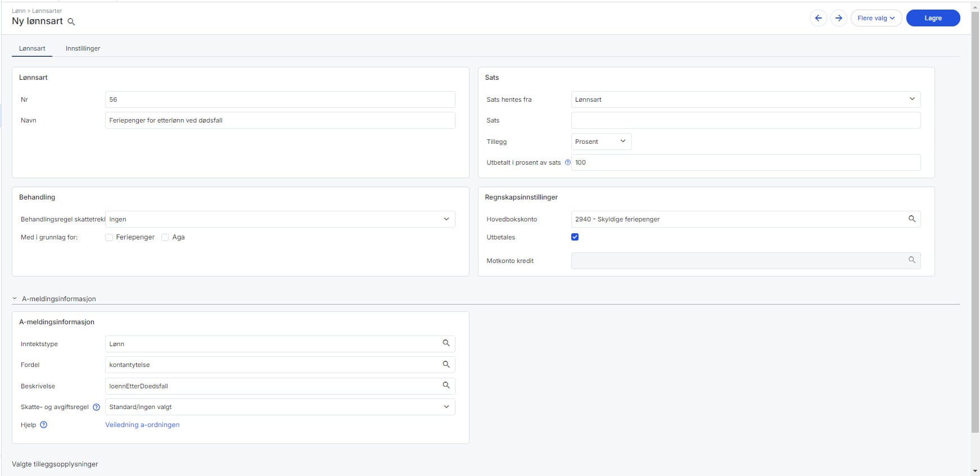Click help icon next to Skatte- og avgiftsregel
980x476 pixels.
[x=96, y=407]
